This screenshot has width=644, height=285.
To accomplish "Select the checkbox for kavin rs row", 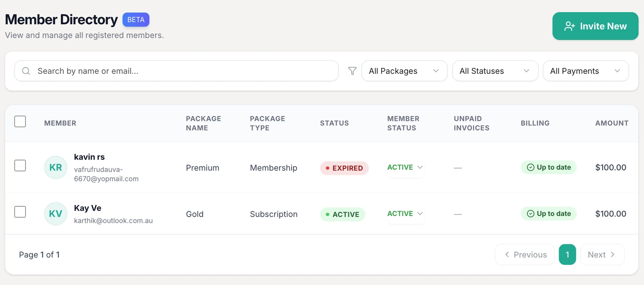I will coord(20,165).
